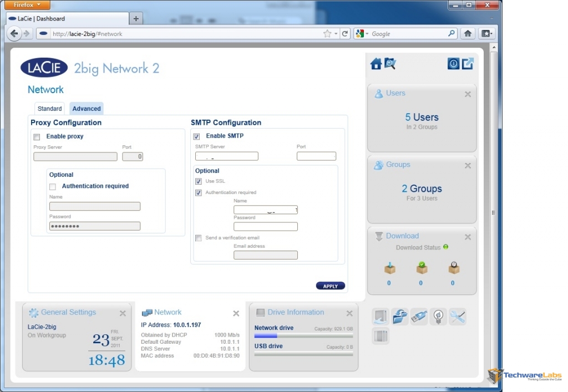Click the Proxy Server input field
The width and height of the screenshot is (568, 392).
(75, 157)
